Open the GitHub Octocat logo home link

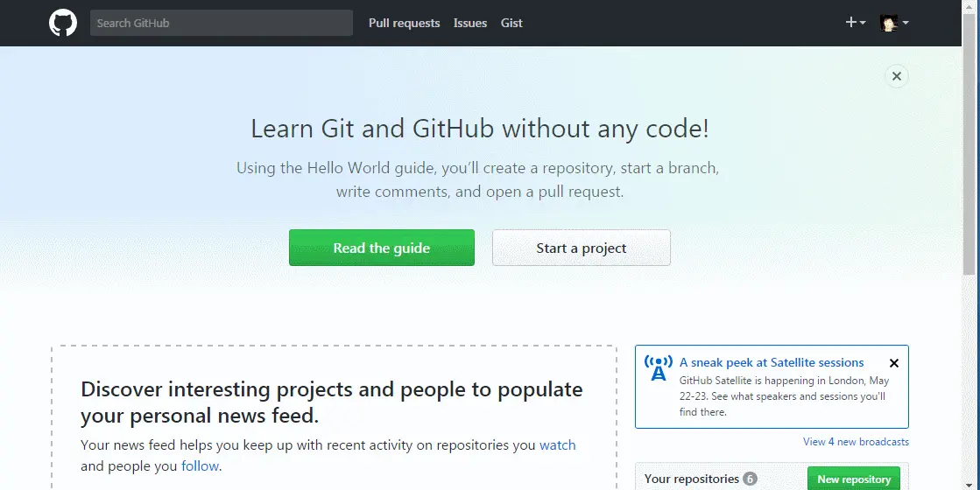63,23
